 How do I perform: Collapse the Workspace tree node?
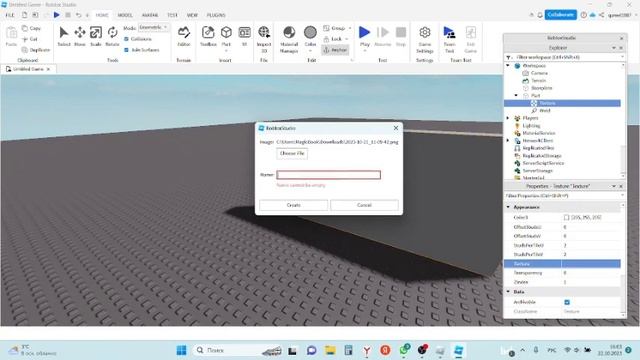(x=508, y=65)
